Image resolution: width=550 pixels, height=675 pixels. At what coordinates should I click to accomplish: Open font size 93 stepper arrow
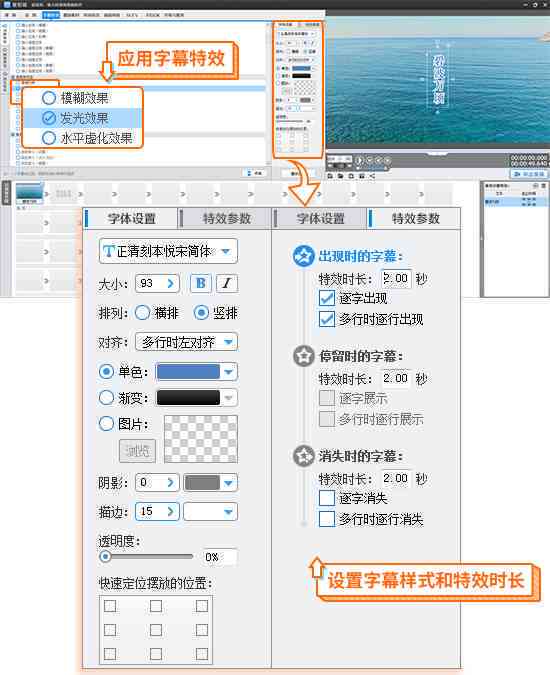tap(170, 283)
